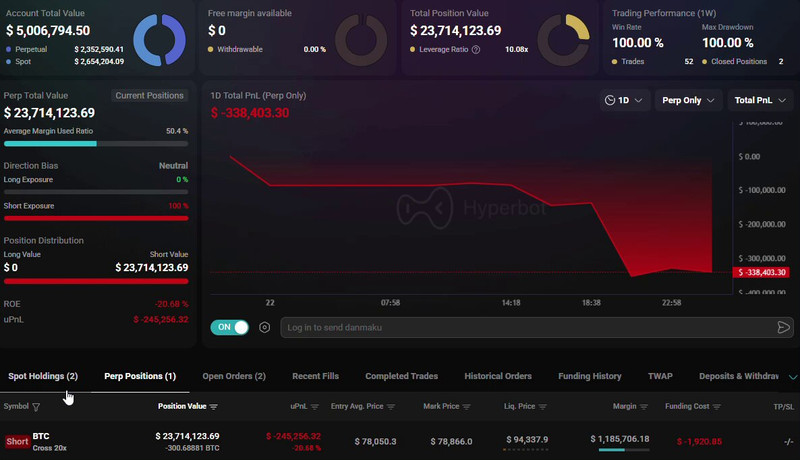This screenshot has width=800, height=460.
Task: Click the Margin column sort icon
Action: tap(656, 407)
